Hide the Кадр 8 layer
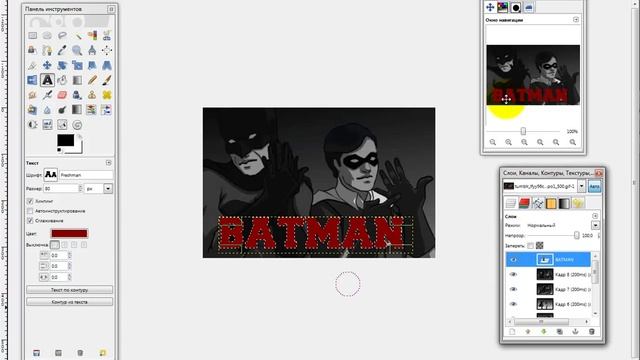 coord(513,274)
